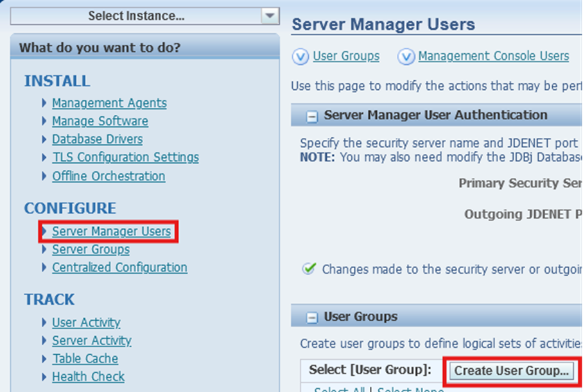Click the arrow icon beside Database Drivers
The image size is (583, 392).
(45, 139)
